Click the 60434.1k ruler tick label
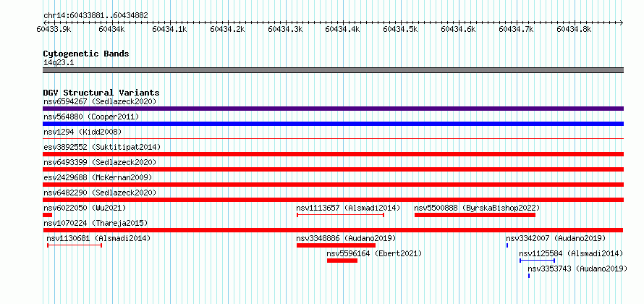The image size is (644, 304). [x=170, y=29]
